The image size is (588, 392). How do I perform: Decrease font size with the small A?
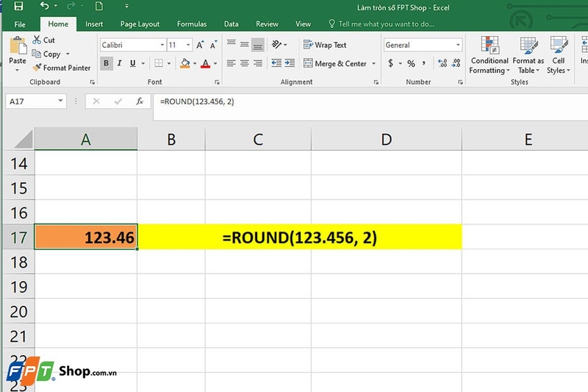click(x=213, y=45)
